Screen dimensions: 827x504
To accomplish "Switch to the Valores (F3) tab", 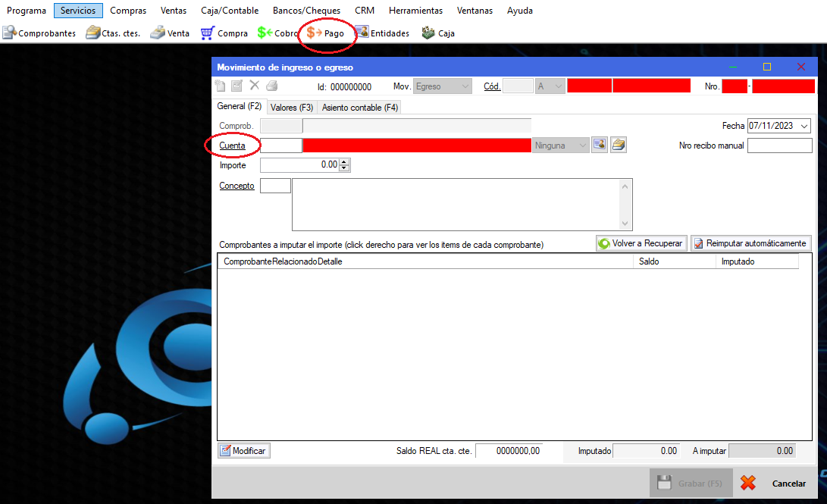I will pos(292,108).
